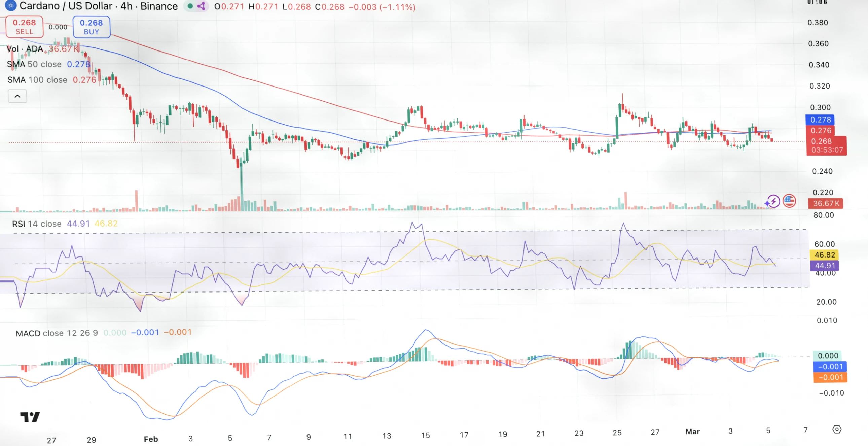
Task: Click the high value H0.271 in header
Action: pyautogui.click(x=263, y=7)
